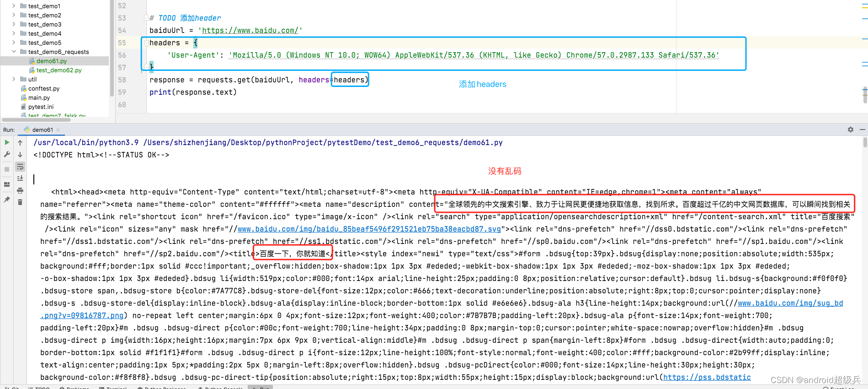Toggle scroll-to-end of console output
The height and width of the screenshot is (389, 868).
[20, 178]
